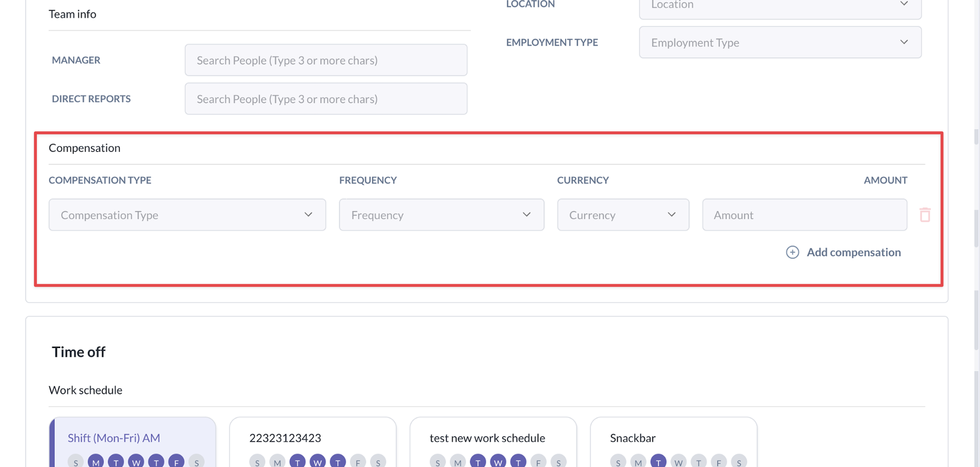The image size is (980, 467).
Task: Click the Add compensation link
Action: pyautogui.click(x=853, y=252)
